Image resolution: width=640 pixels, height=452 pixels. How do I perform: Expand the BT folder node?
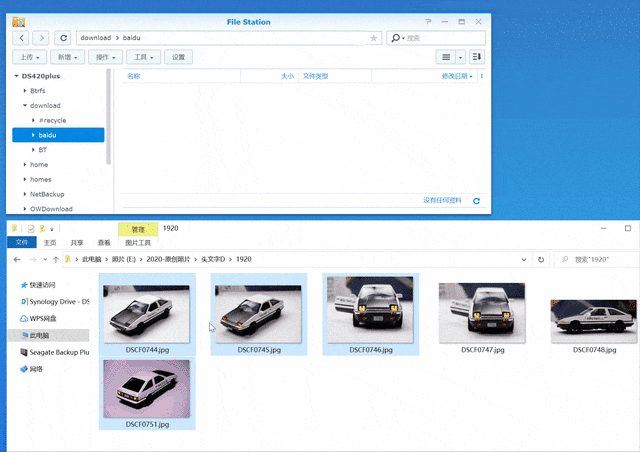33,150
